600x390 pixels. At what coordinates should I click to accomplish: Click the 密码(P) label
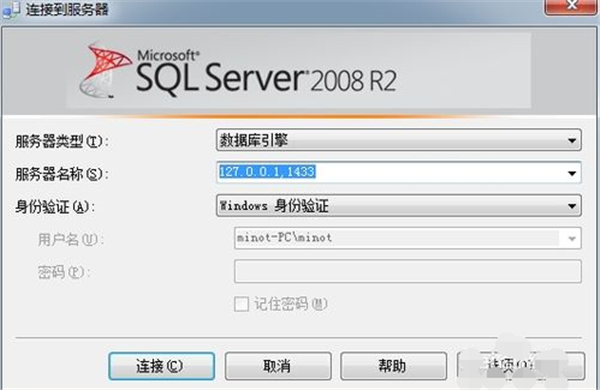point(64,273)
